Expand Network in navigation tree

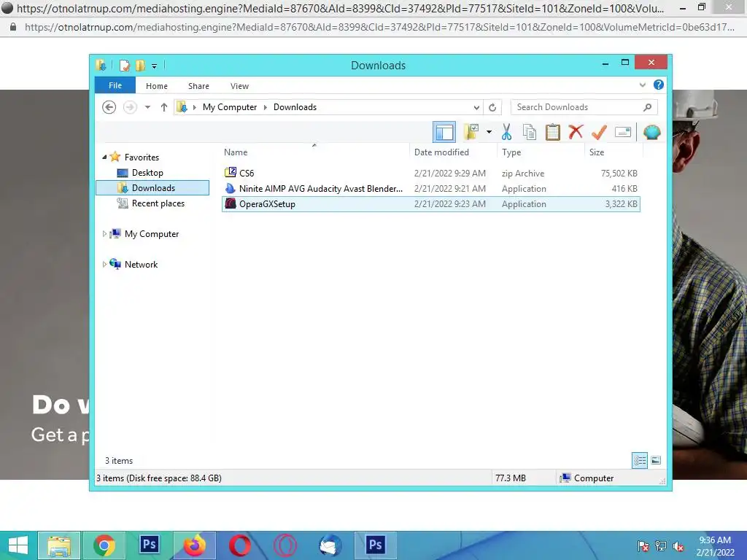(x=104, y=264)
